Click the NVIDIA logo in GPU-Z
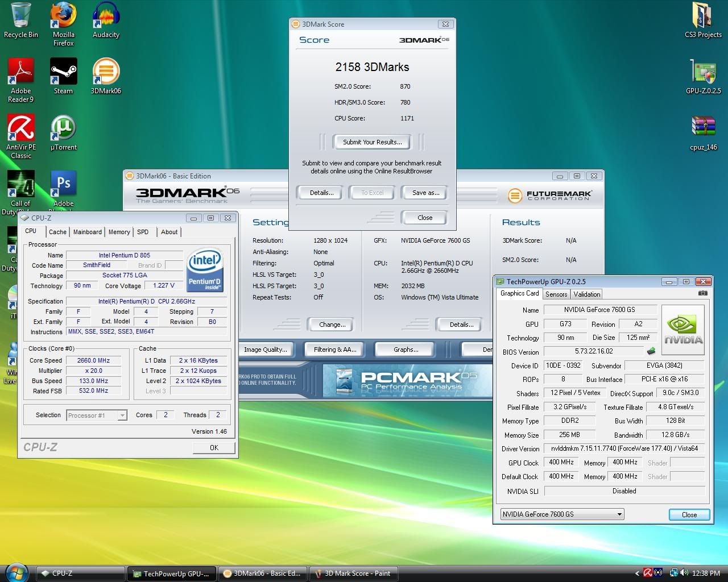The image size is (728, 582). 683,330
